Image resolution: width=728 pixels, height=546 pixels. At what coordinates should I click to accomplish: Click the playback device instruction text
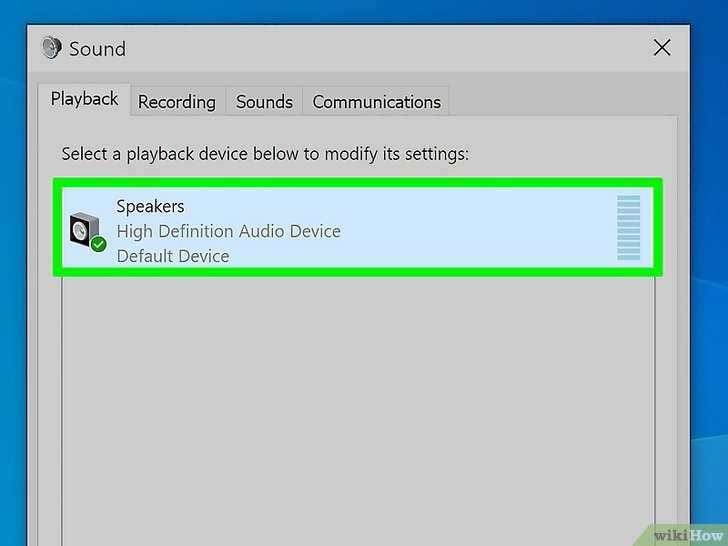pos(265,154)
